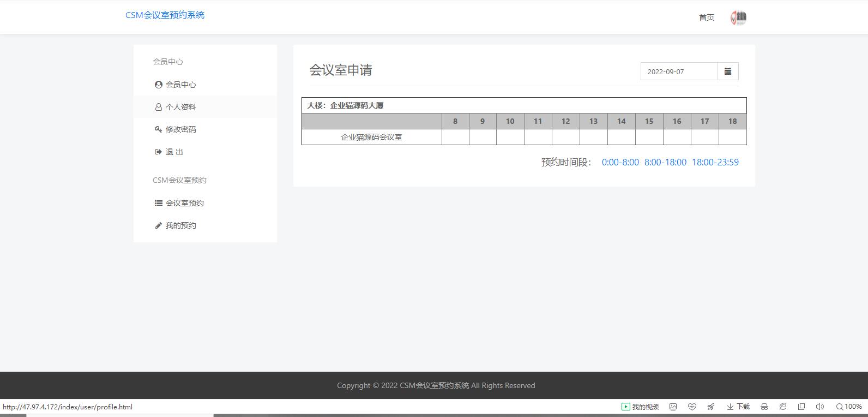Viewport: 868px width, 417px height.
Task: Click the 10 o'clock slot for 企业猫源码会议室
Action: click(510, 137)
